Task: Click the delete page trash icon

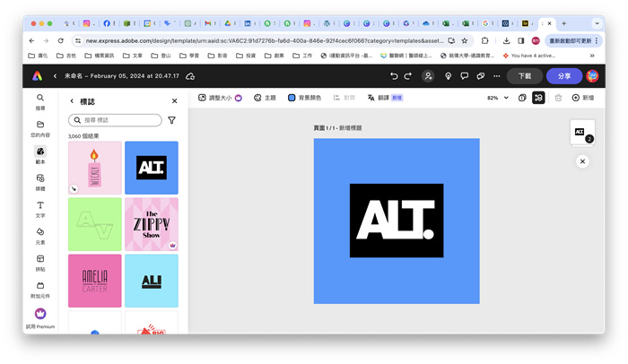Action: [x=558, y=98]
